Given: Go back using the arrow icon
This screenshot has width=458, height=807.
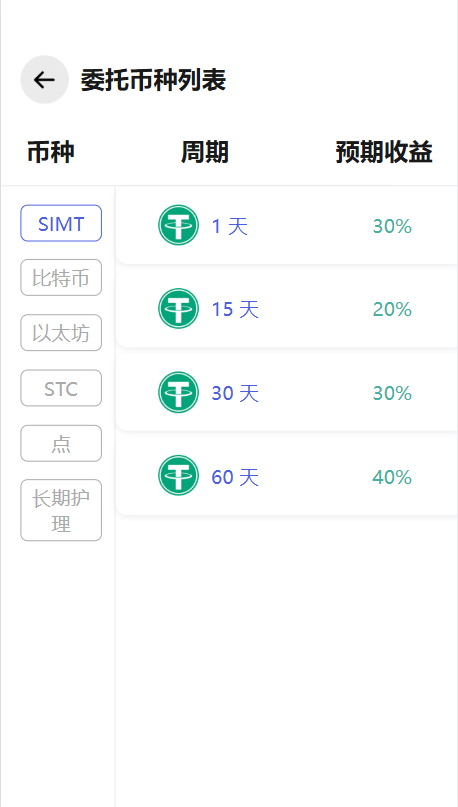Looking at the screenshot, I should pos(44,80).
